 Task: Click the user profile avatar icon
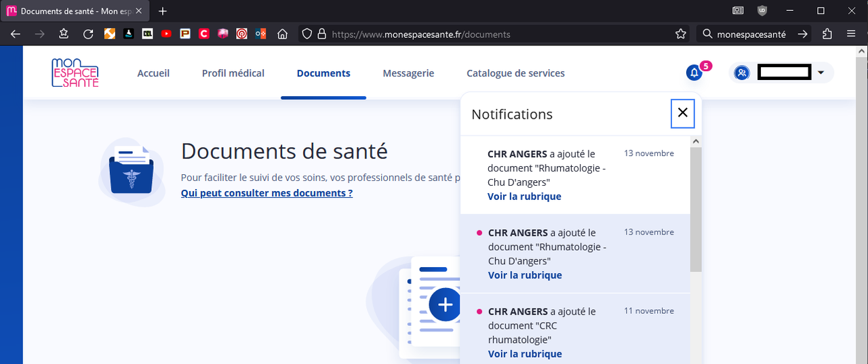click(x=742, y=73)
